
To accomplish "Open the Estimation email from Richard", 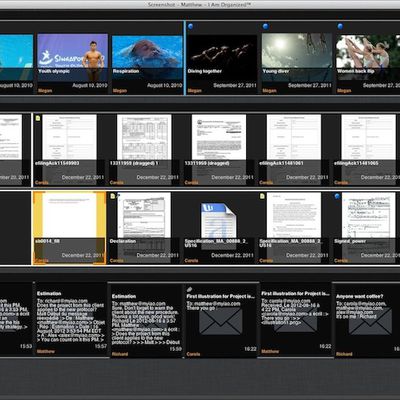I will pos(146,321).
